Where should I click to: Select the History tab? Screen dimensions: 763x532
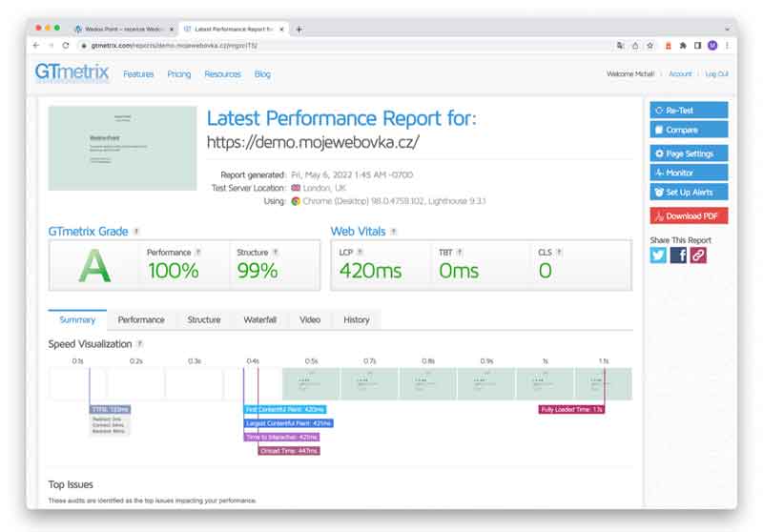pyautogui.click(x=356, y=319)
